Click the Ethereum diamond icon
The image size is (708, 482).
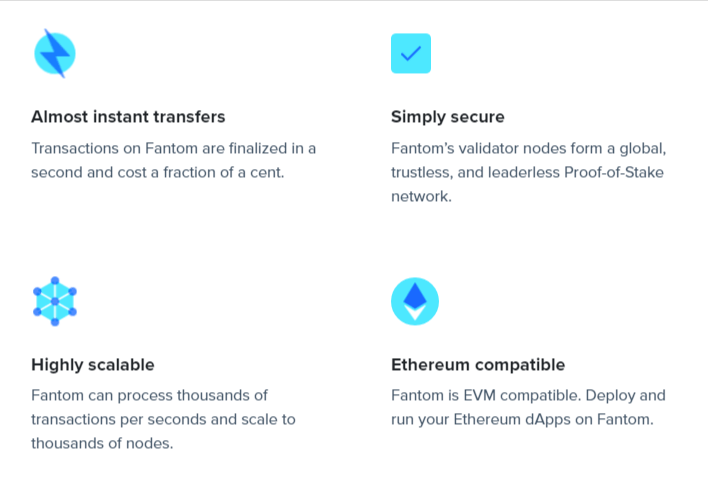(x=415, y=301)
